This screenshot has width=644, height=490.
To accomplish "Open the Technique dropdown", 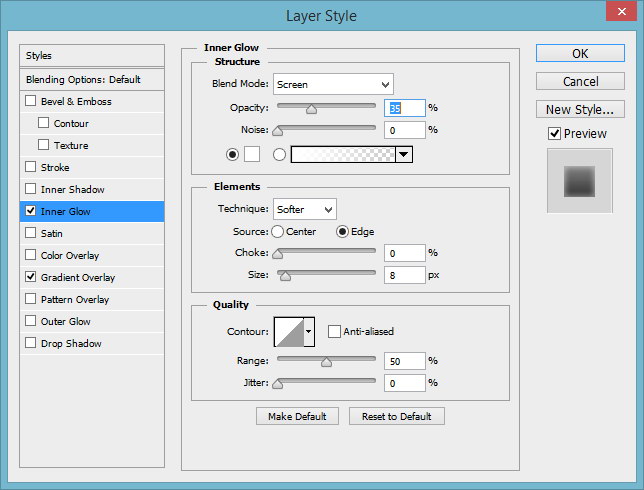I will pos(305,209).
